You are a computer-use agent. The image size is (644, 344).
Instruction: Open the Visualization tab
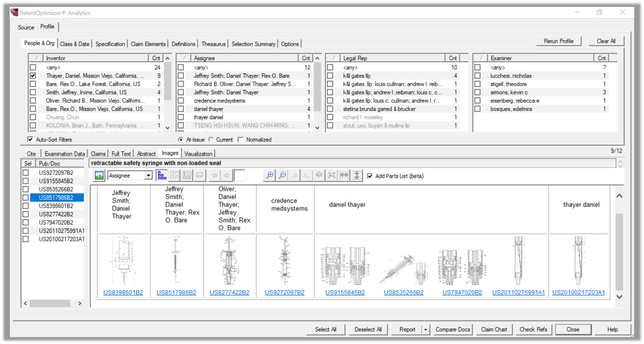pyautogui.click(x=198, y=153)
